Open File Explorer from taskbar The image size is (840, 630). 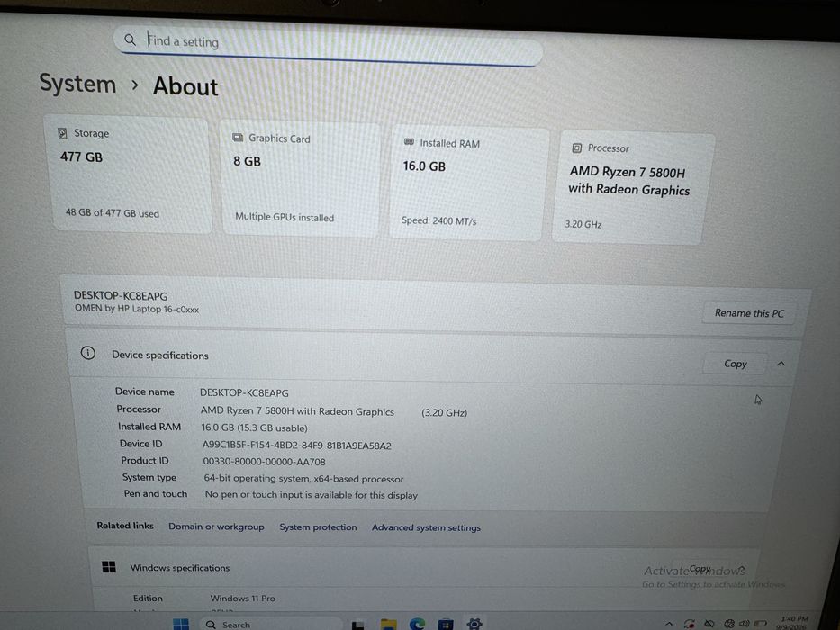(x=388, y=625)
